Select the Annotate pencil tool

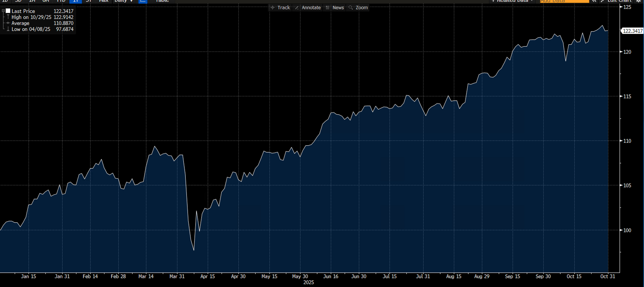coord(308,8)
